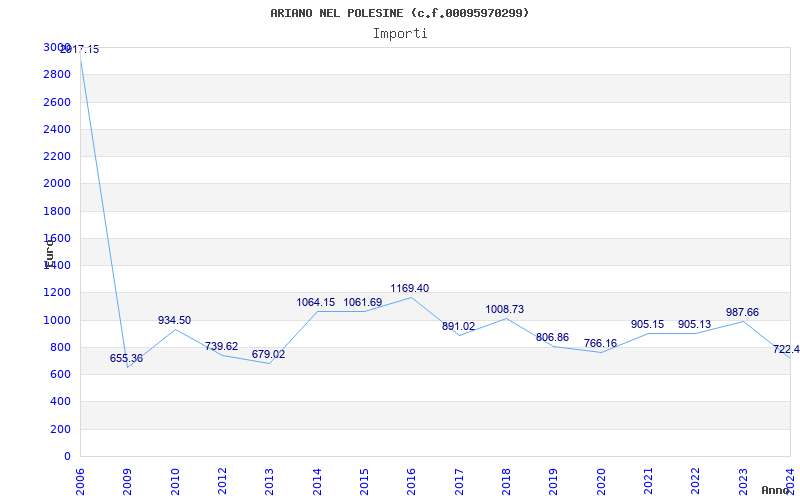
Task: Select the 2017.15 data label
Action: (x=80, y=49)
